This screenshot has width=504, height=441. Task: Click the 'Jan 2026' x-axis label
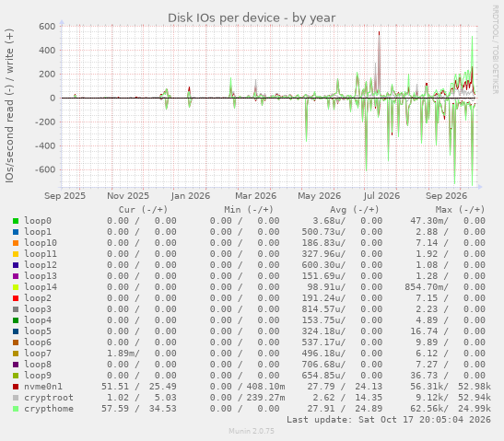[191, 196]
